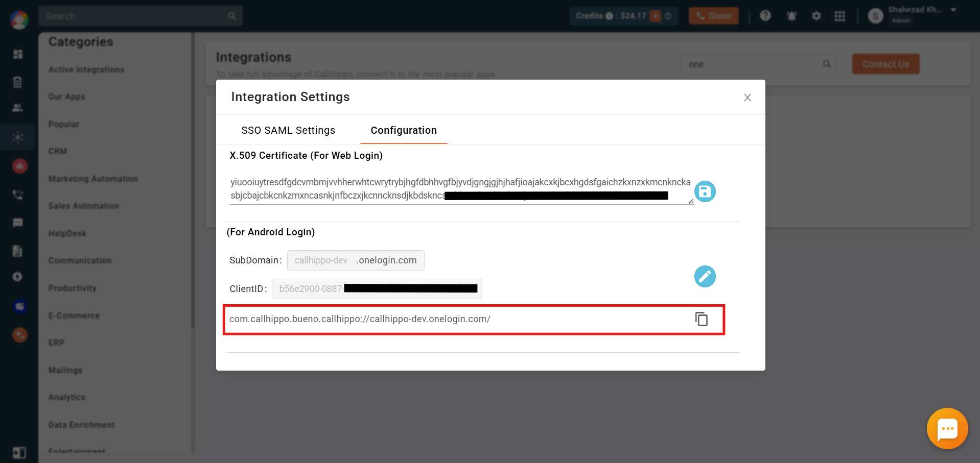
Task: Click the collapse sidebar icon at bottom left
Action: click(x=19, y=453)
